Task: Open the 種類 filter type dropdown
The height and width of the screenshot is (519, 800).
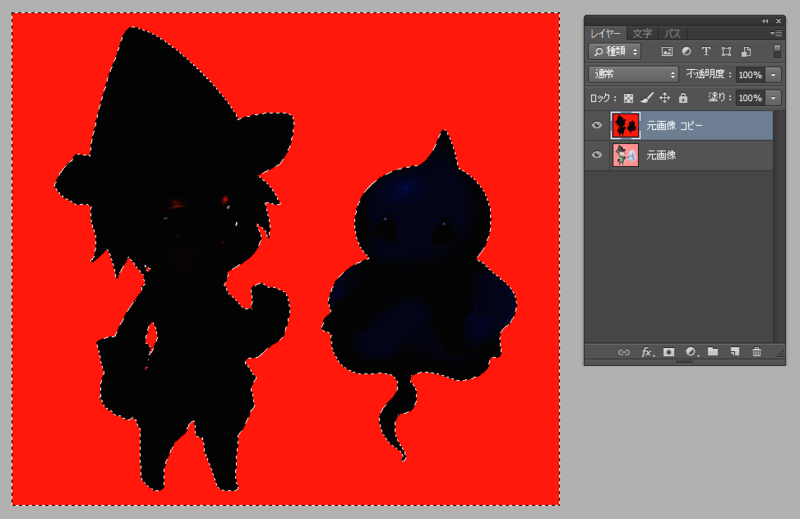Action: (615, 51)
